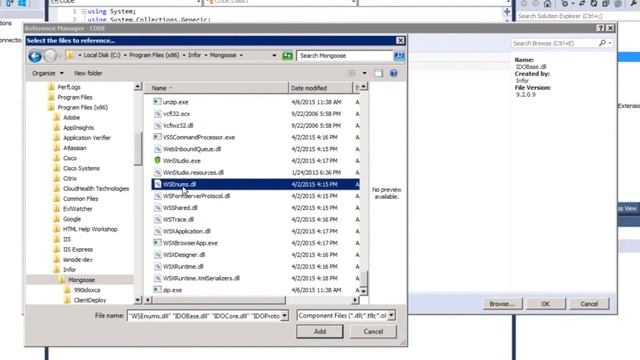Select the ClientDeploy folder in tree

click(x=90, y=300)
